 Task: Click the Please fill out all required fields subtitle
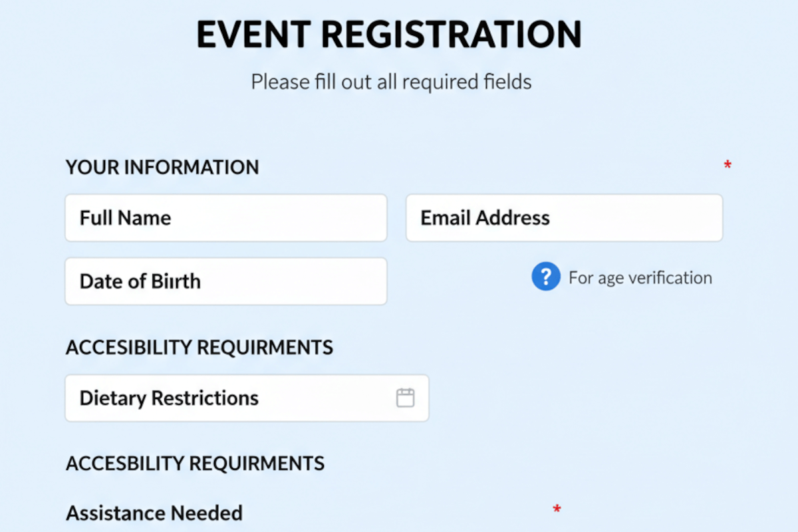point(391,81)
